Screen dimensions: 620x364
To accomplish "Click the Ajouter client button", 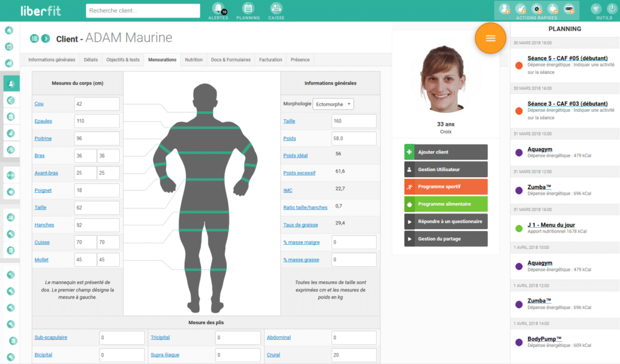I will coord(446,152).
